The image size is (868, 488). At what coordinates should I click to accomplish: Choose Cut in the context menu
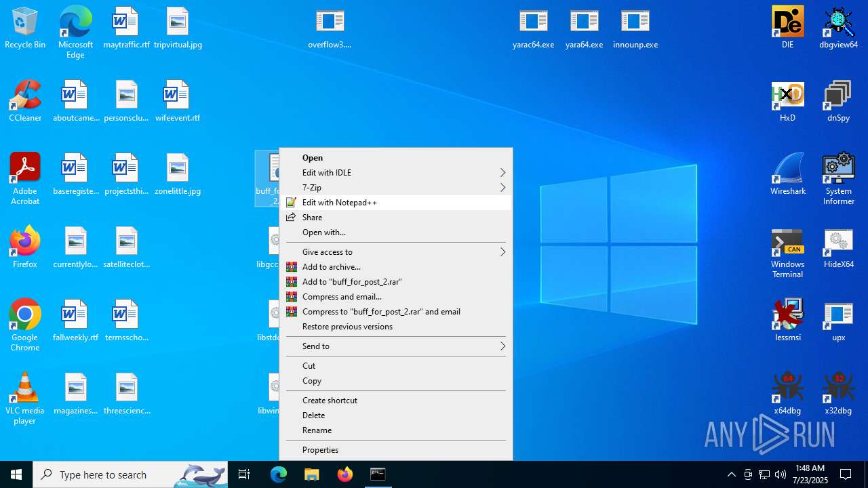396,366
